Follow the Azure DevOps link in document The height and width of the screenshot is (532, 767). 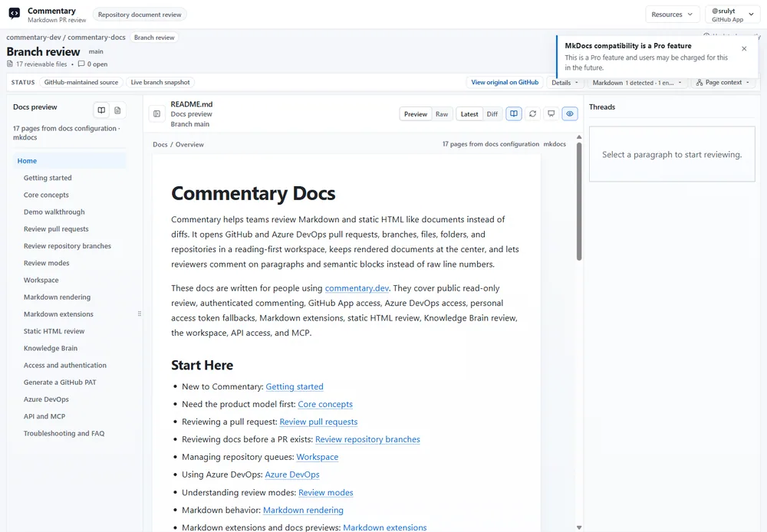(292, 475)
